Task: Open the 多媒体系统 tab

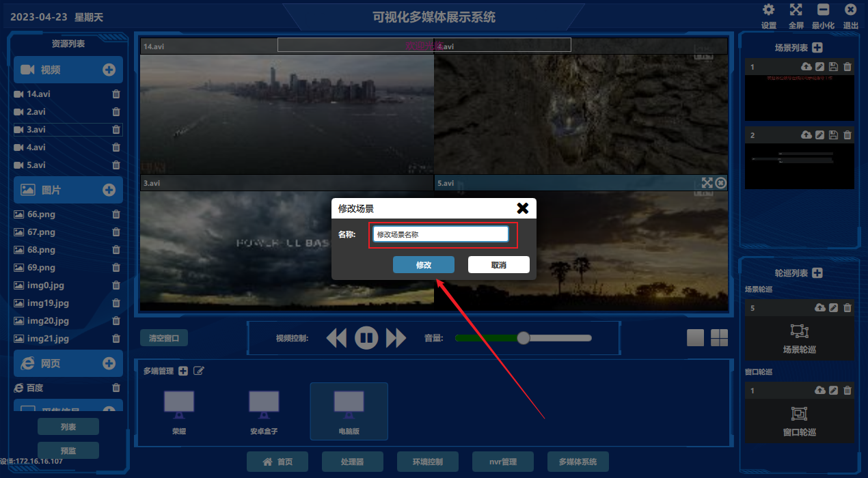Action: [x=578, y=462]
